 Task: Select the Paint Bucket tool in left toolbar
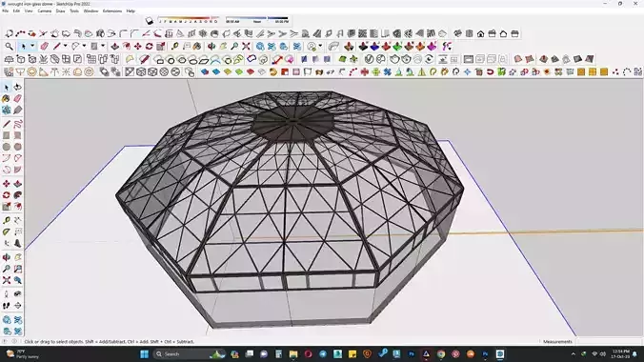(x=6, y=99)
